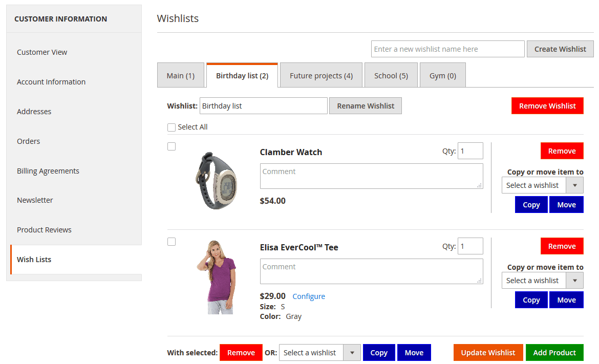
Task: Tick the Elisa EverCool Tee checkbox
Action: [x=172, y=242]
